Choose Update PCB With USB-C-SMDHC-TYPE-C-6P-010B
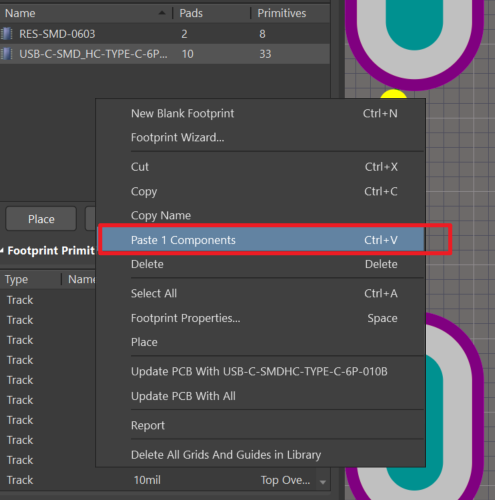Viewport: 495px width, 500px height. coord(260,371)
